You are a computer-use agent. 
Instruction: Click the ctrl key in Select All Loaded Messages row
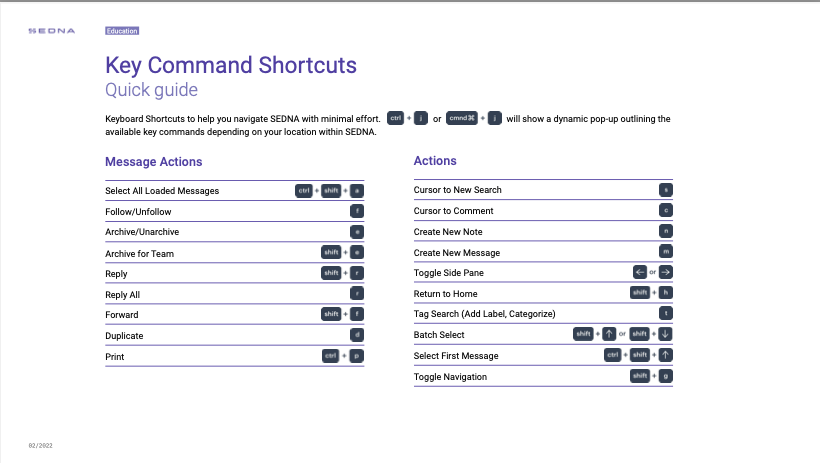point(303,191)
